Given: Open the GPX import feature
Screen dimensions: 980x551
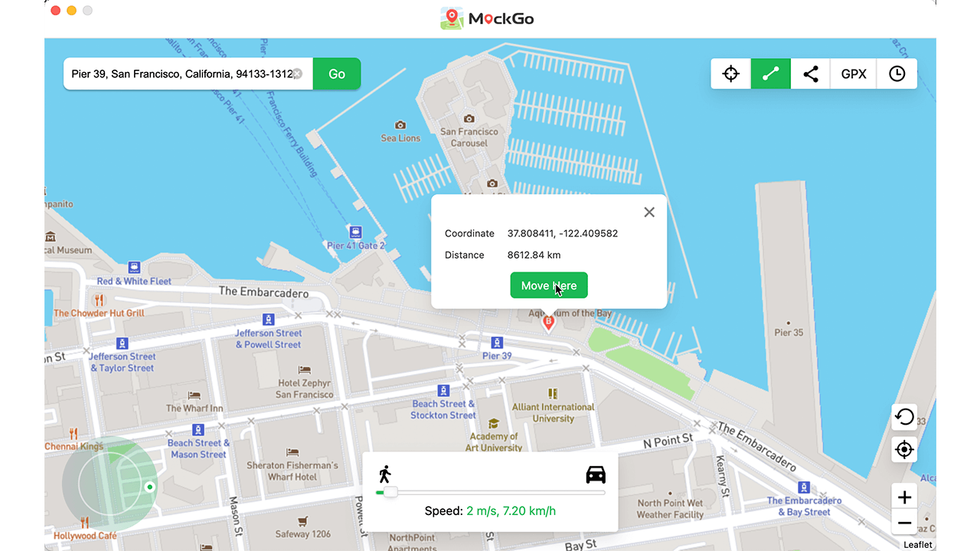Looking at the screenshot, I should [853, 73].
